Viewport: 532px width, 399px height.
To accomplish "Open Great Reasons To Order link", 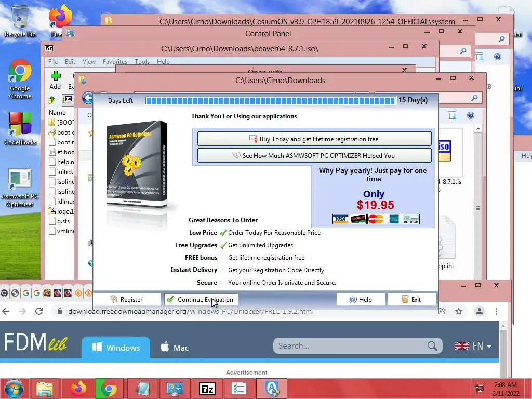I will pyautogui.click(x=223, y=220).
